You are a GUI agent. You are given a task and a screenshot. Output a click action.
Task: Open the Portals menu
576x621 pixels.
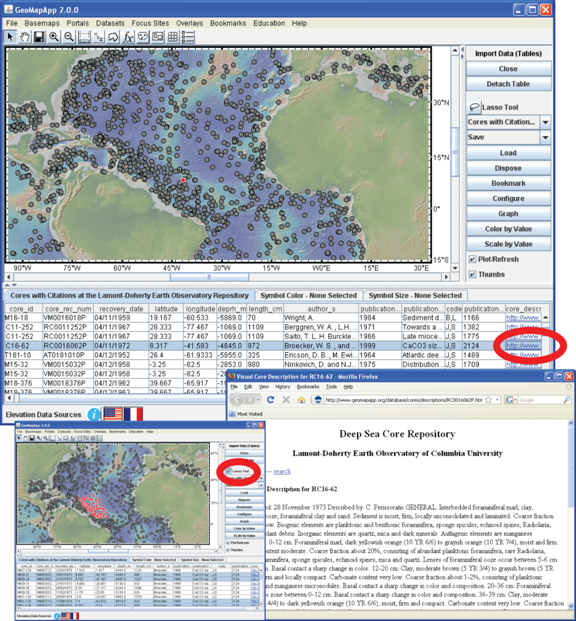point(78,23)
